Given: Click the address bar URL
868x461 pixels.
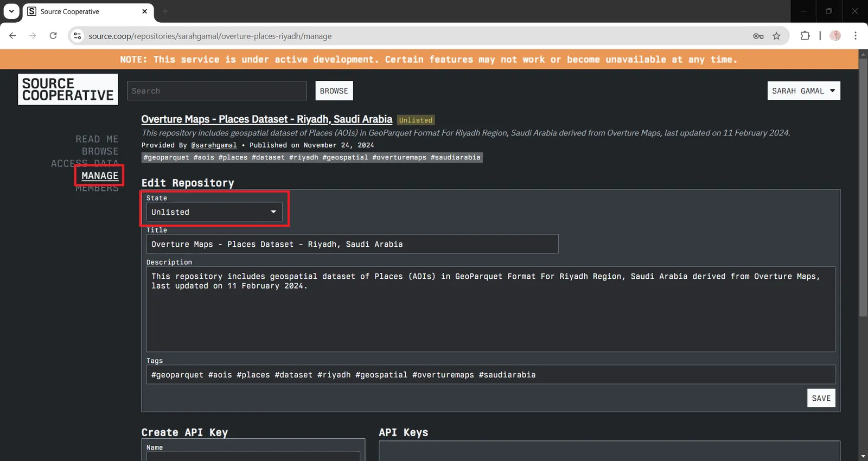Looking at the screenshot, I should coord(210,36).
